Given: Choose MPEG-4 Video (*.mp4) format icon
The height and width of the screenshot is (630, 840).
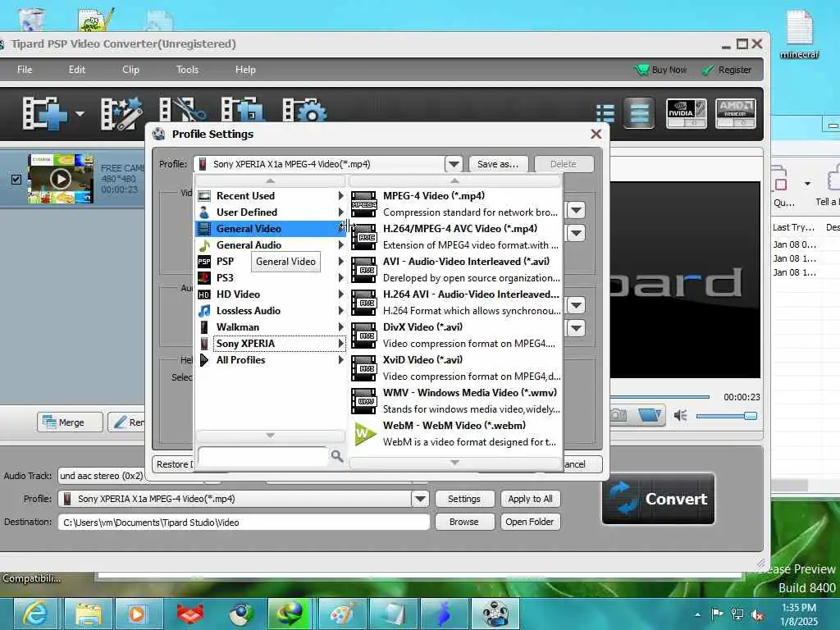Looking at the screenshot, I should point(363,204).
